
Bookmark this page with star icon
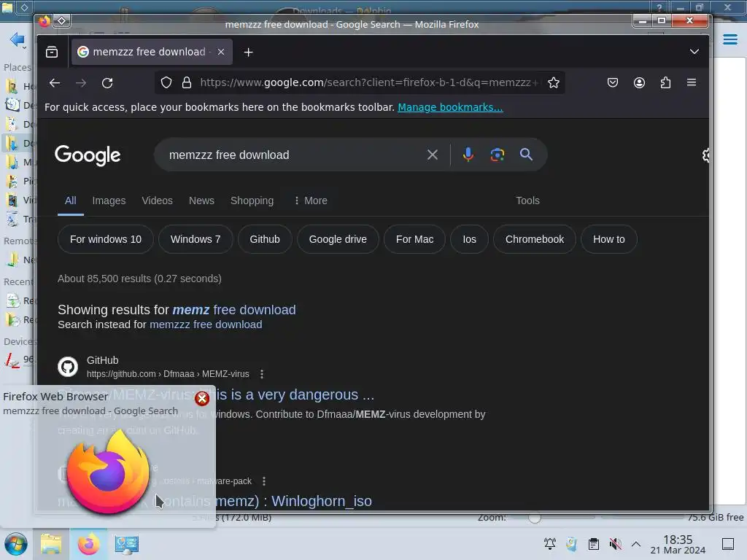pyautogui.click(x=554, y=82)
